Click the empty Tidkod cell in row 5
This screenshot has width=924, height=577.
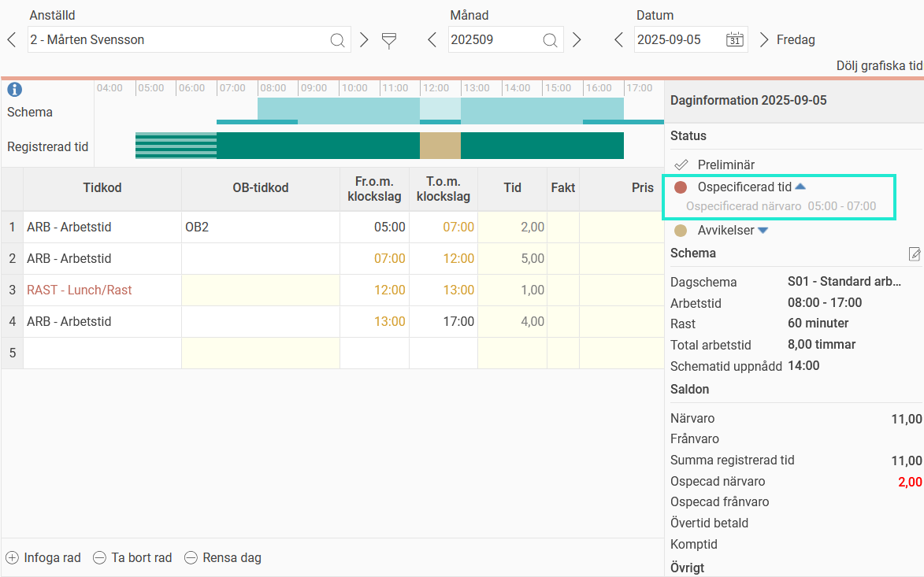102,353
